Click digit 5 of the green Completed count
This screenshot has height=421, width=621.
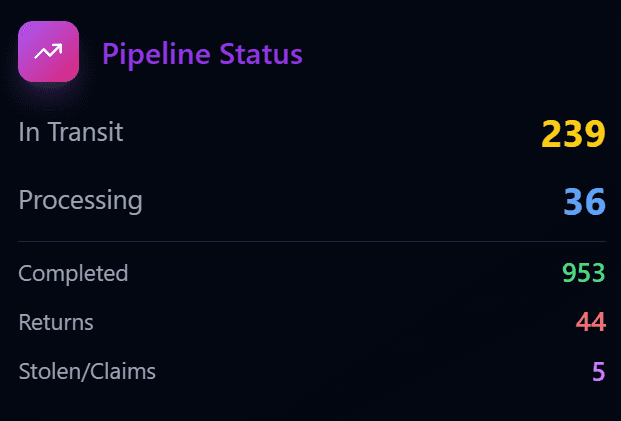click(583, 273)
